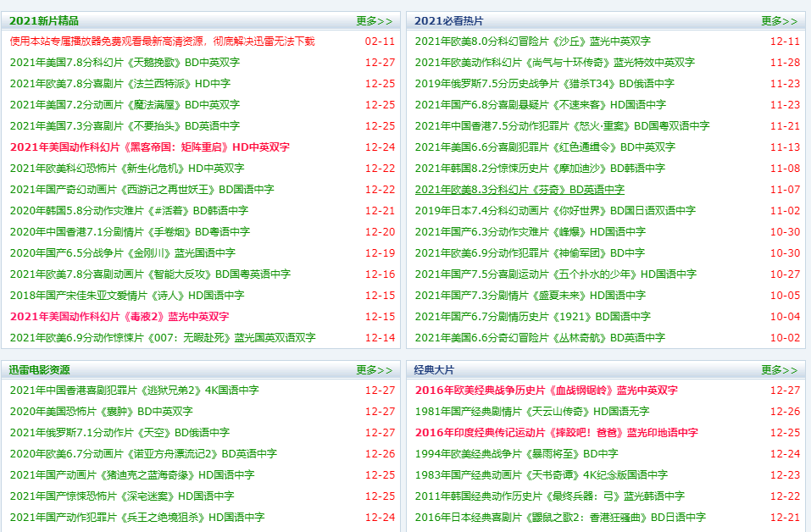The width and height of the screenshot is (811, 532).
Task: Open 《黑客帝国：矩阵重启》 movie link
Action: tap(149, 147)
